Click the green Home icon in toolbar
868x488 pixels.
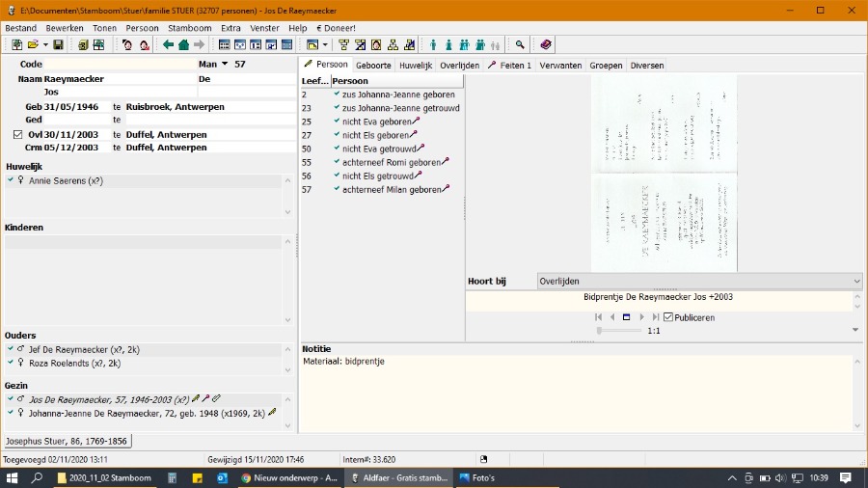[x=183, y=45]
